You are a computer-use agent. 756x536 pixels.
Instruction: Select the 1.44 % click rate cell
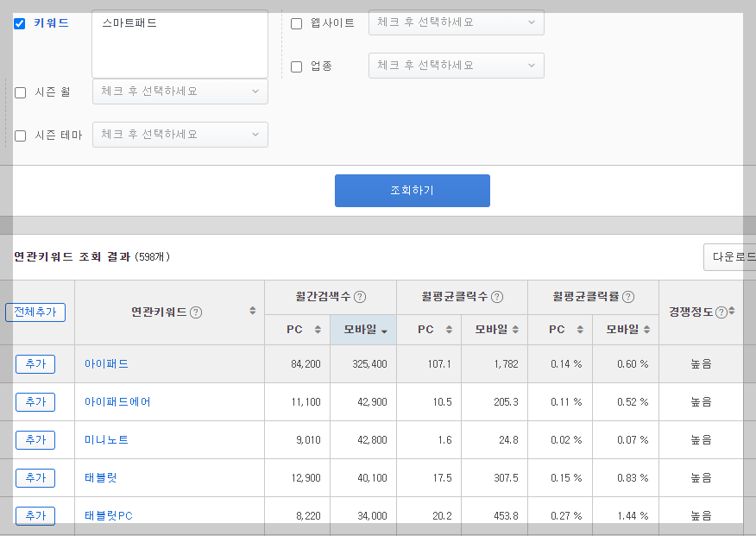633,516
